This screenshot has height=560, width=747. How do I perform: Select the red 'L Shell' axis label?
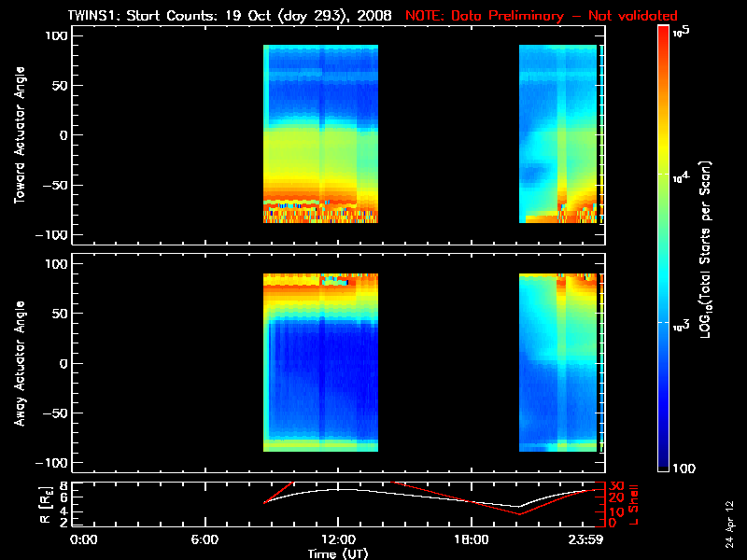click(635, 502)
